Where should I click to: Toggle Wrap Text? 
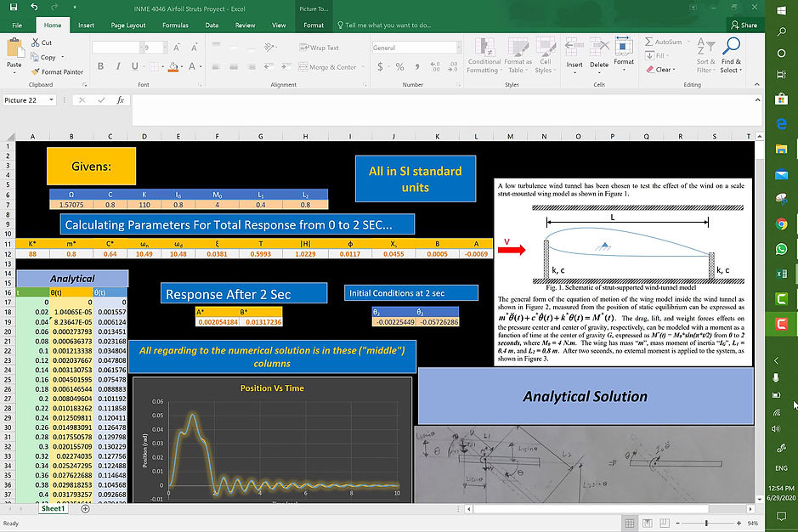(319, 48)
